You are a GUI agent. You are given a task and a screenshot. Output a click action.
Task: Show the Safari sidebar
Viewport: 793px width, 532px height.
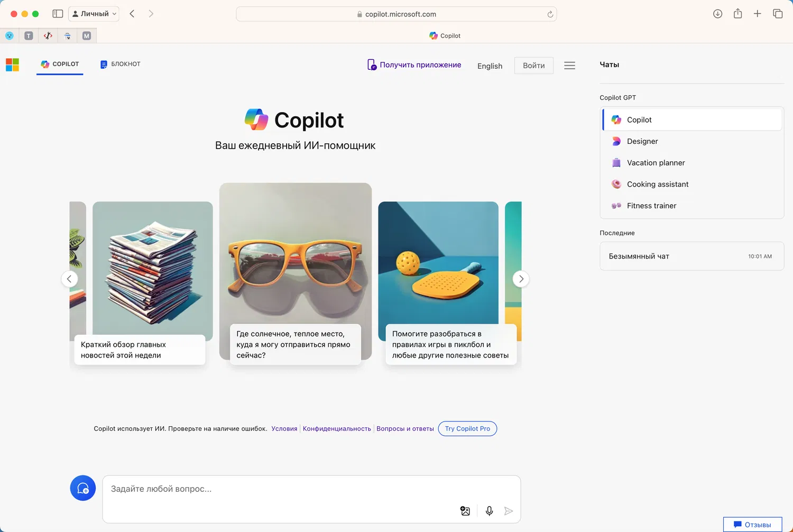58,14
